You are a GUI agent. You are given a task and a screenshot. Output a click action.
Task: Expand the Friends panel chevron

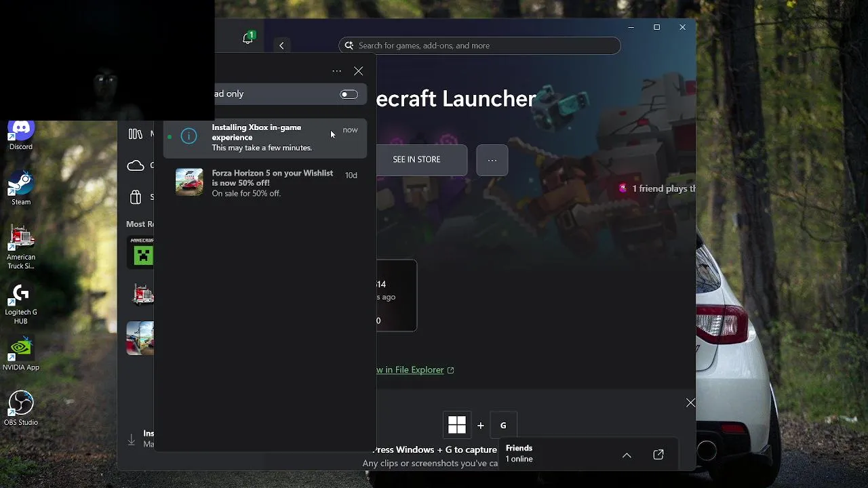(x=627, y=455)
